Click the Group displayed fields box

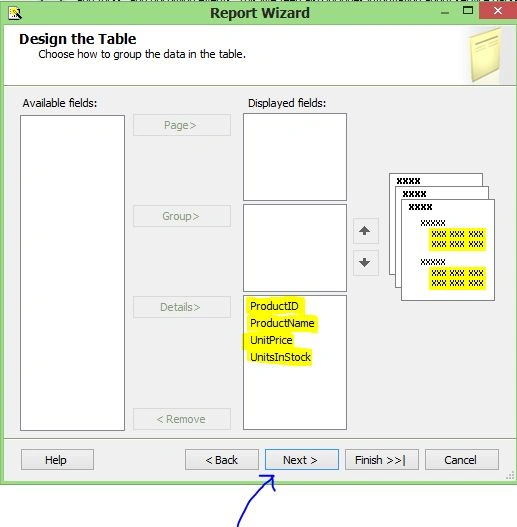pyautogui.click(x=295, y=248)
